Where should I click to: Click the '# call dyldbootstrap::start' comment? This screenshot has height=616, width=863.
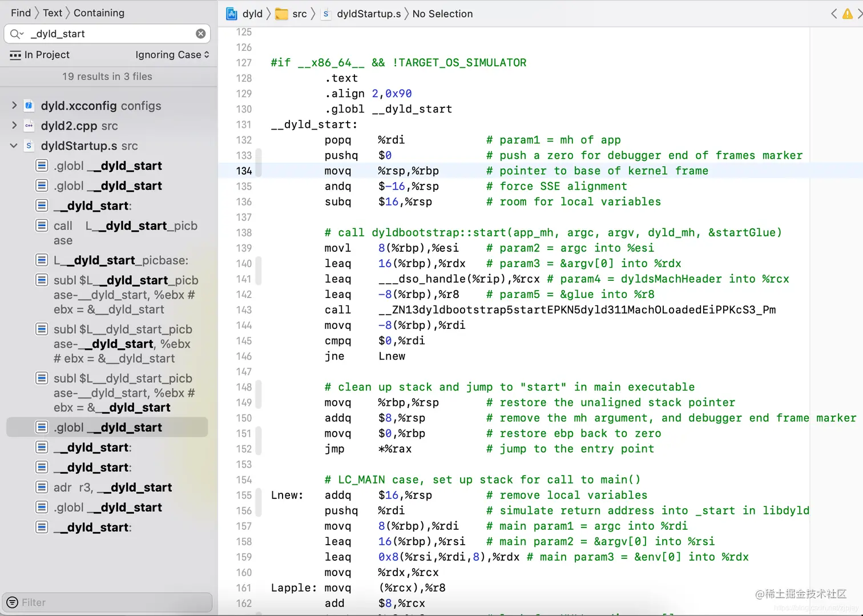point(553,232)
